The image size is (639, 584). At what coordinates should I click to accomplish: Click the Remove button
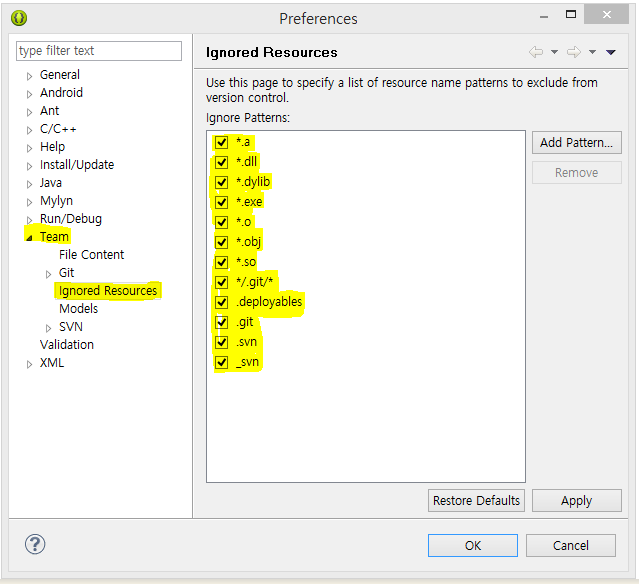(577, 172)
